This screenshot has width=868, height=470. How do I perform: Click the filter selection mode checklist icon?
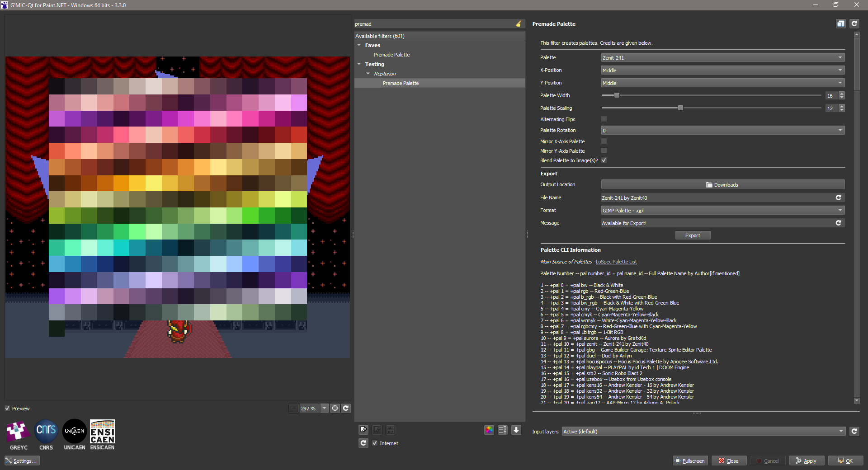502,430
